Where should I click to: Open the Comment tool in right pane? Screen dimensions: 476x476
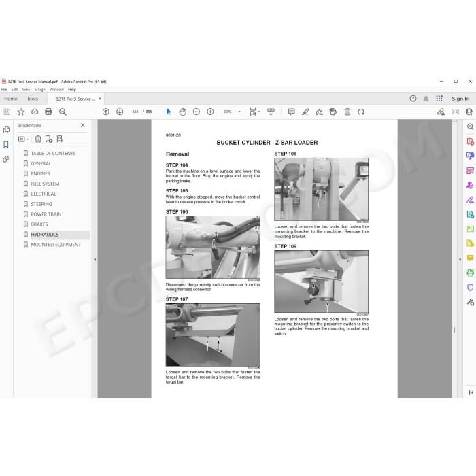470,258
